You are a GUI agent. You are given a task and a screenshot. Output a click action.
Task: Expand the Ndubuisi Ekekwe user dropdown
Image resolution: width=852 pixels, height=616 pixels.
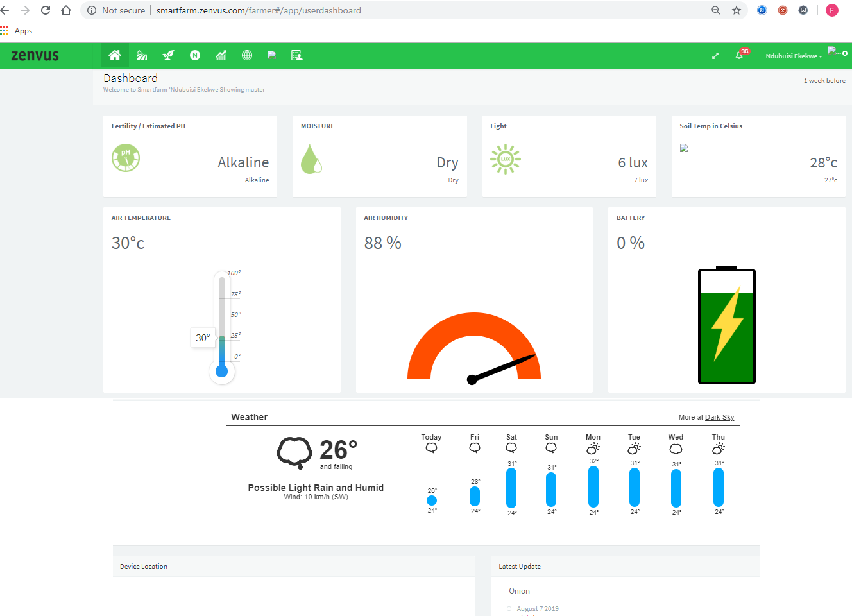pos(794,56)
